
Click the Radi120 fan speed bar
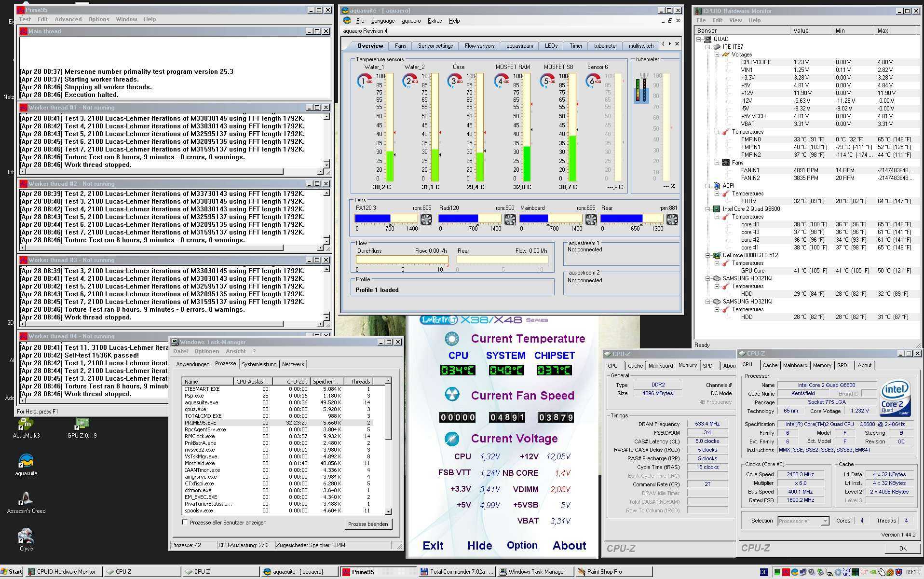point(470,219)
